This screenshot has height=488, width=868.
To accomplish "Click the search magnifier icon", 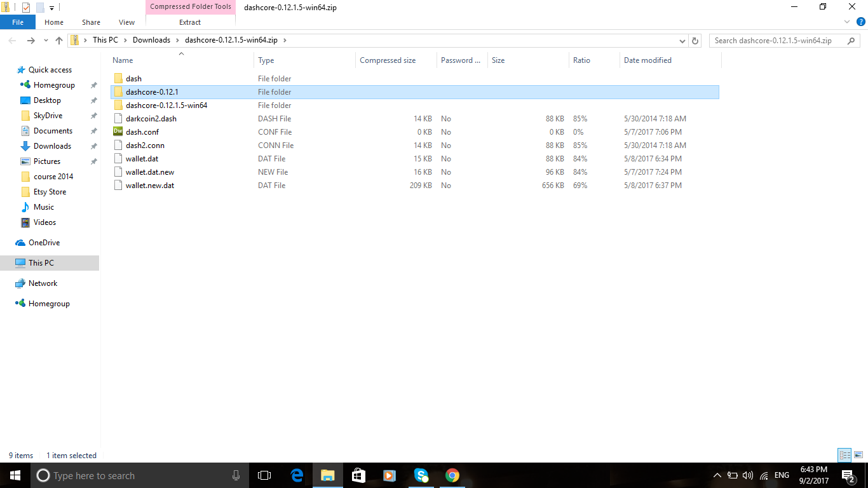I will [x=852, y=41].
